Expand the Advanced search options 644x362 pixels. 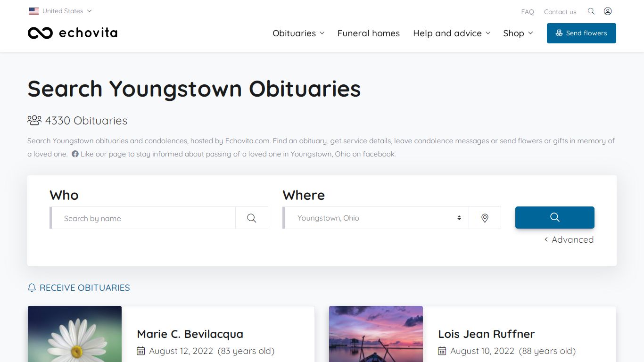point(569,239)
